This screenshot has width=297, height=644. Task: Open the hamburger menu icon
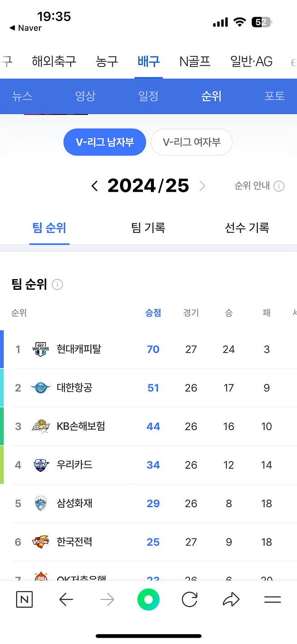tap(272, 599)
